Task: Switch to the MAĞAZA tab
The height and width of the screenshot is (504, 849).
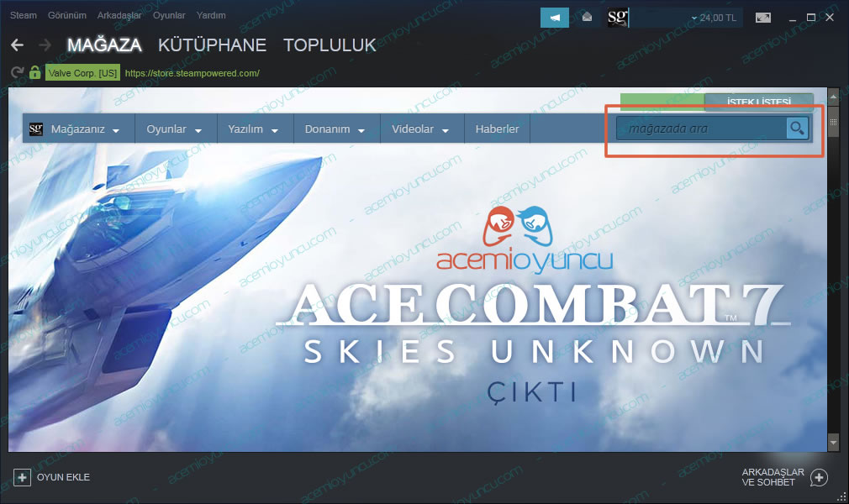Action: pos(104,45)
